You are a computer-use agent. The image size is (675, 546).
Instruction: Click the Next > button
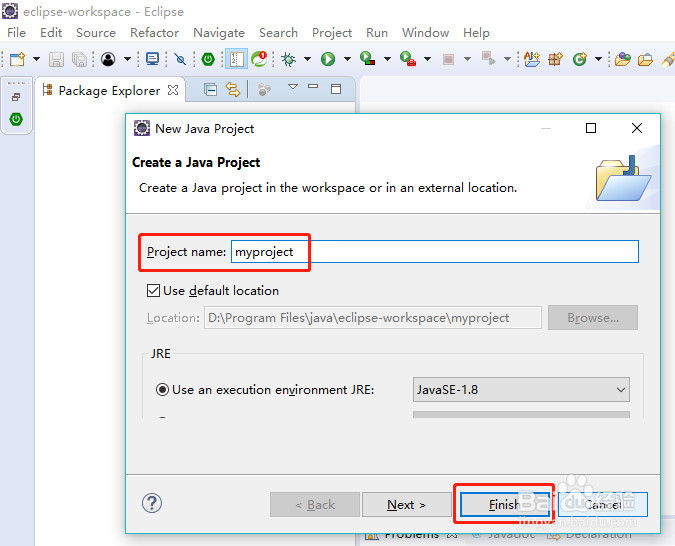coord(406,505)
